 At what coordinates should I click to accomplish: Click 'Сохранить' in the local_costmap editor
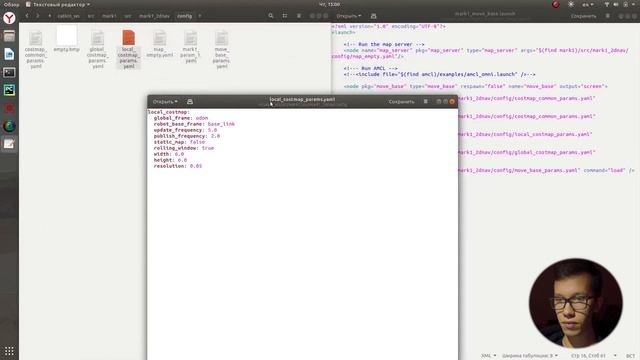click(401, 102)
